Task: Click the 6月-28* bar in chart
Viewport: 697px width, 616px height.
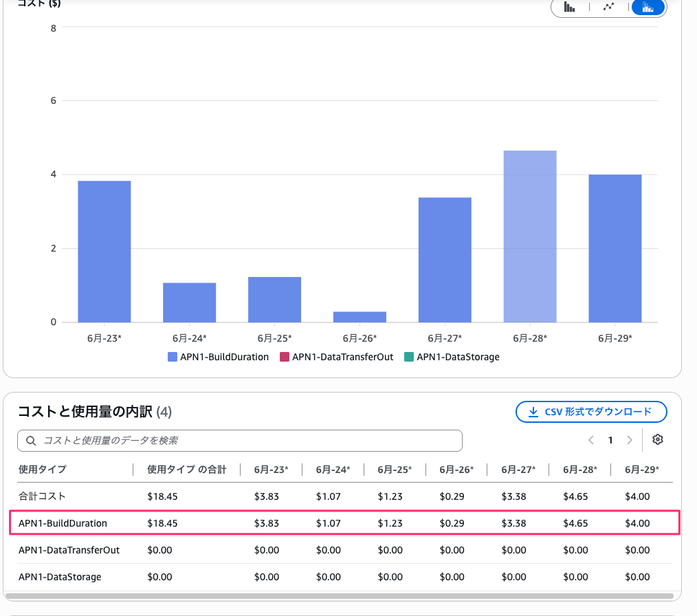Action: tap(530, 236)
